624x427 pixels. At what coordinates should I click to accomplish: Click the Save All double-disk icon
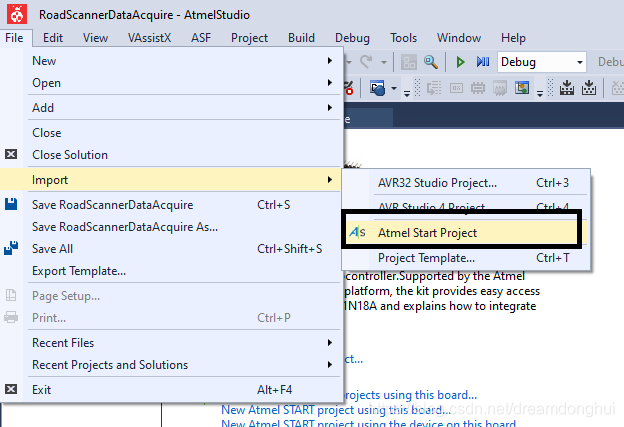click(11, 248)
